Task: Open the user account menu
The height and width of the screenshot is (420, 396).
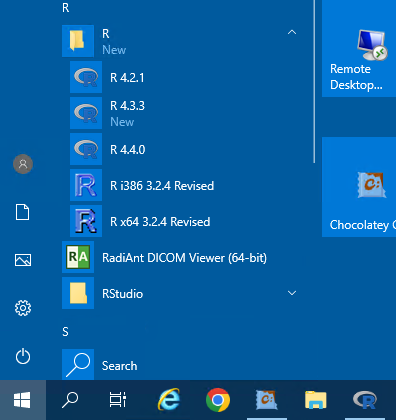Action: click(x=23, y=164)
